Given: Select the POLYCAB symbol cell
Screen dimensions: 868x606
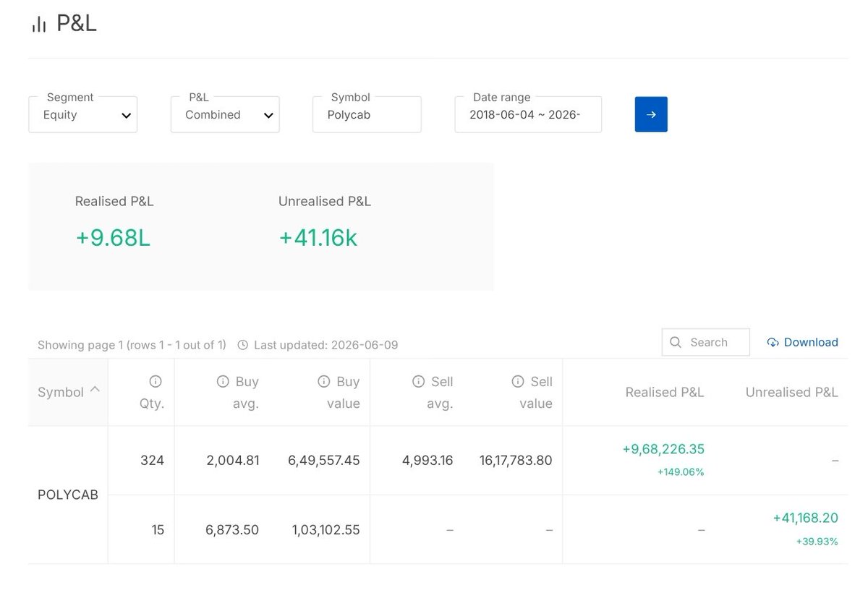Looking at the screenshot, I should tap(68, 495).
